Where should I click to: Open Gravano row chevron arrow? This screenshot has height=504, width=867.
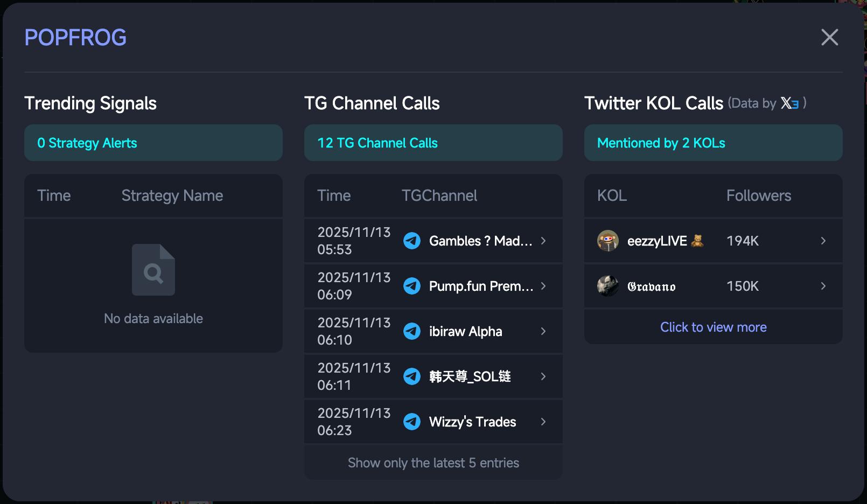coord(823,286)
